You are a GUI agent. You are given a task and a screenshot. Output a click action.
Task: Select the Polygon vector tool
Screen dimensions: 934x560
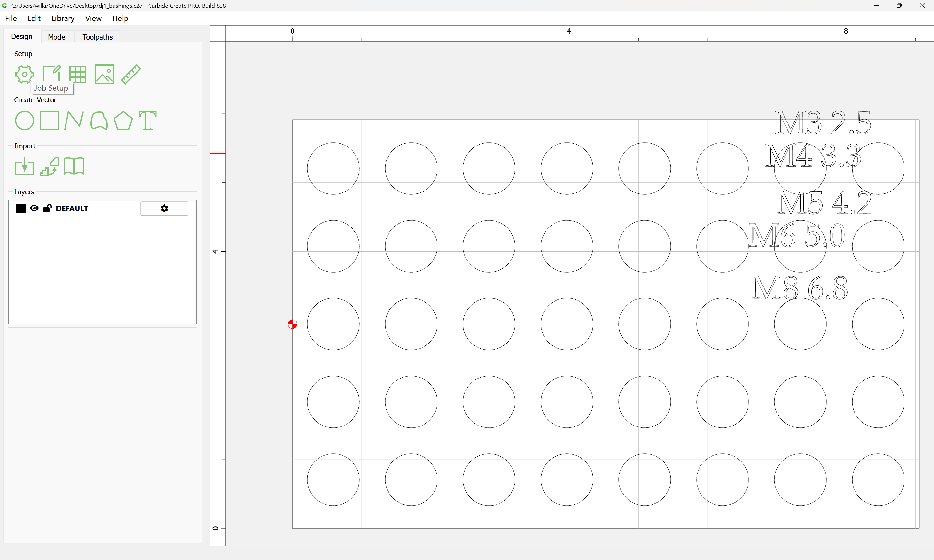pos(123,121)
